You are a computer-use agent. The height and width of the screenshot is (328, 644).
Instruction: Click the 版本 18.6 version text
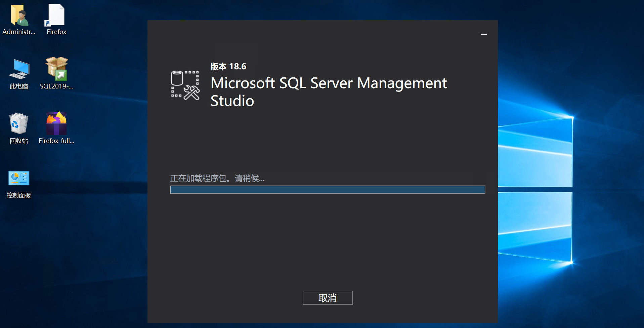click(x=228, y=67)
